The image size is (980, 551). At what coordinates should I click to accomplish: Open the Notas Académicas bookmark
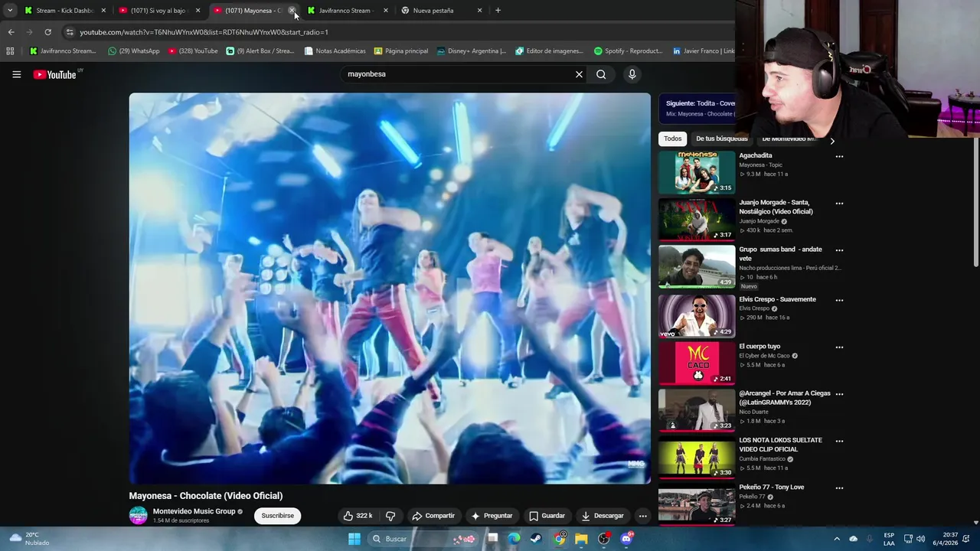(335, 51)
